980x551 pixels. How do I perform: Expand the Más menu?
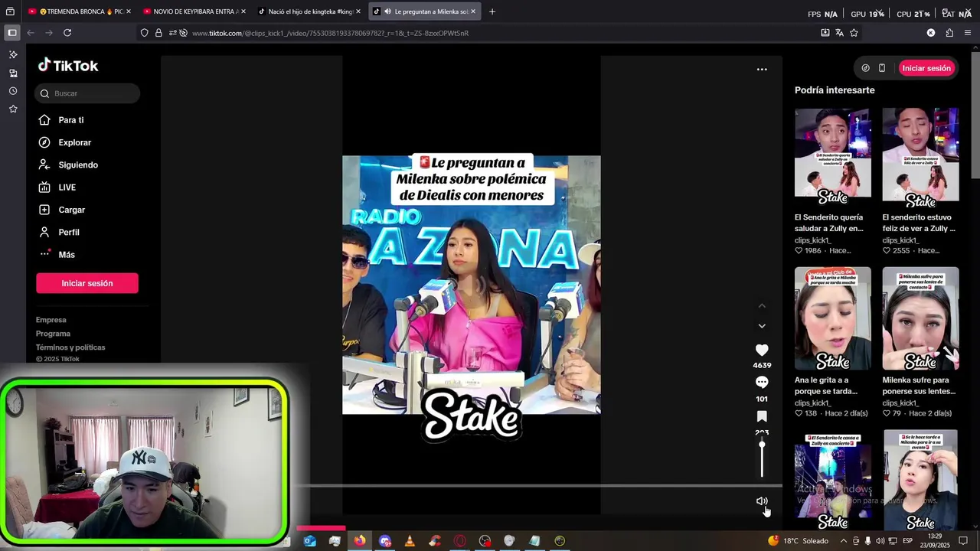click(x=66, y=255)
